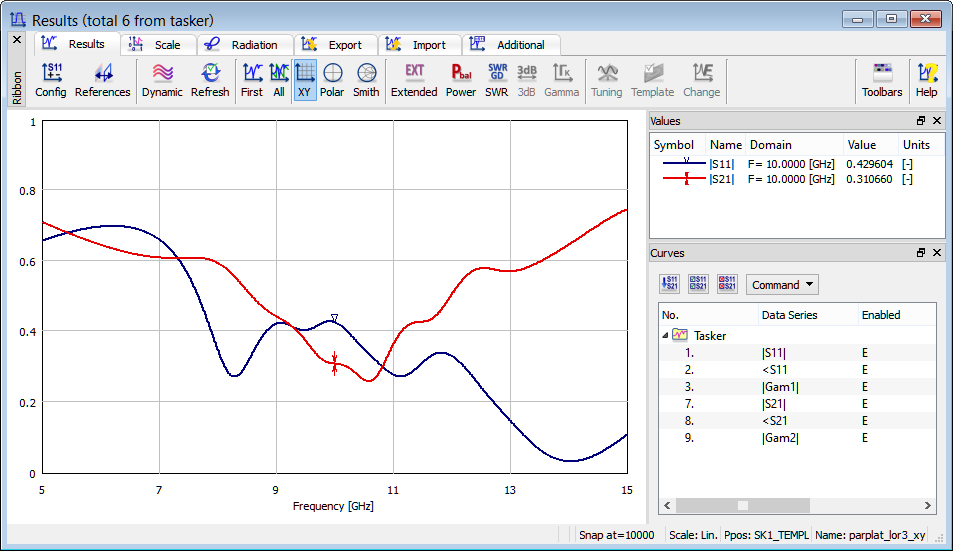Select the <S21 data series row

tap(797, 421)
